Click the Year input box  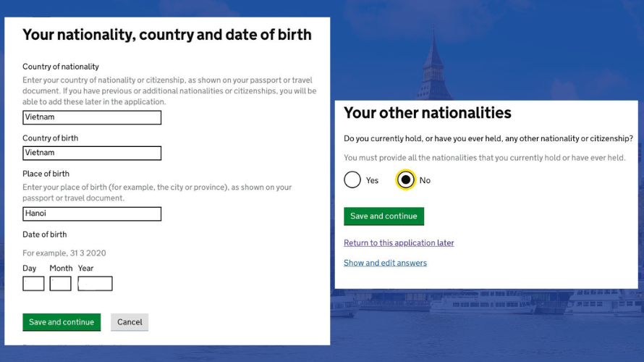(95, 284)
